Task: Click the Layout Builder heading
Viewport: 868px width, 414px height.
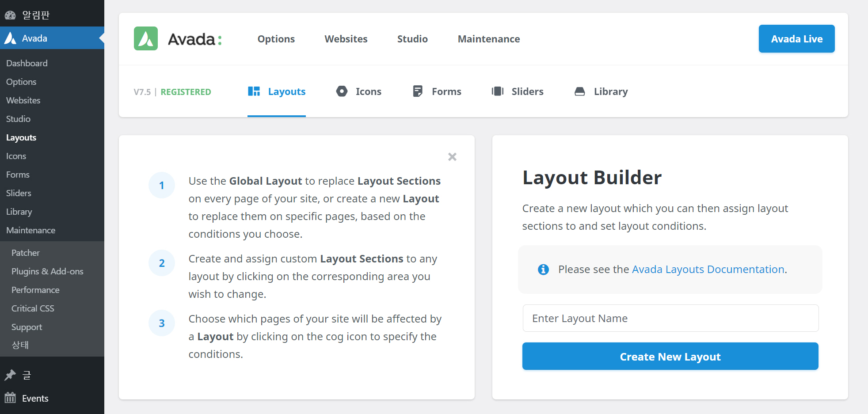Action: coord(592,178)
